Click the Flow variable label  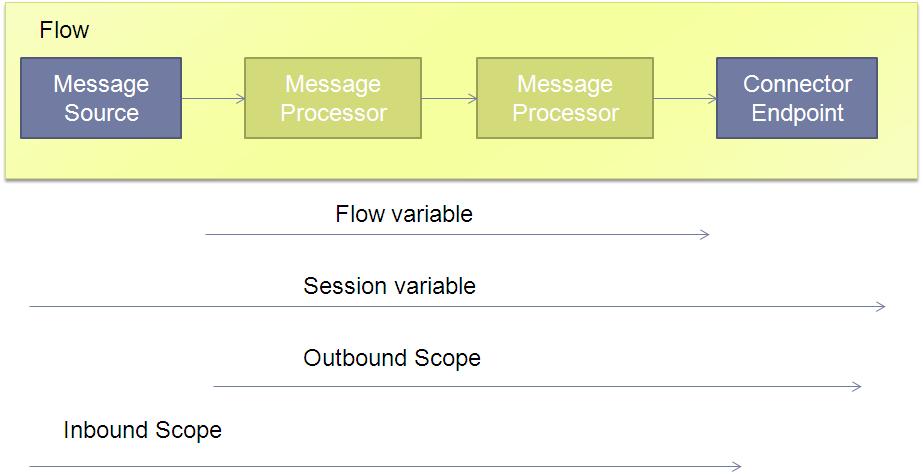tap(404, 214)
